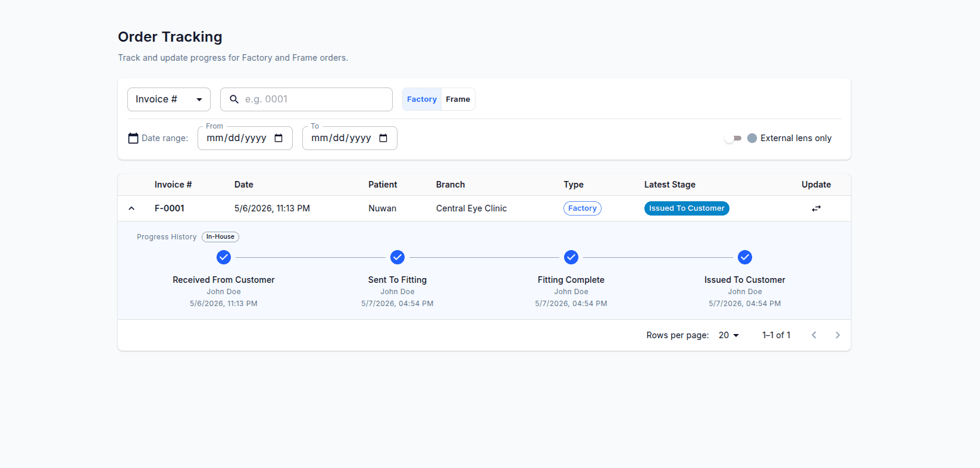
Task: Click the Sent To Fitting checkmark step
Action: pyautogui.click(x=397, y=257)
